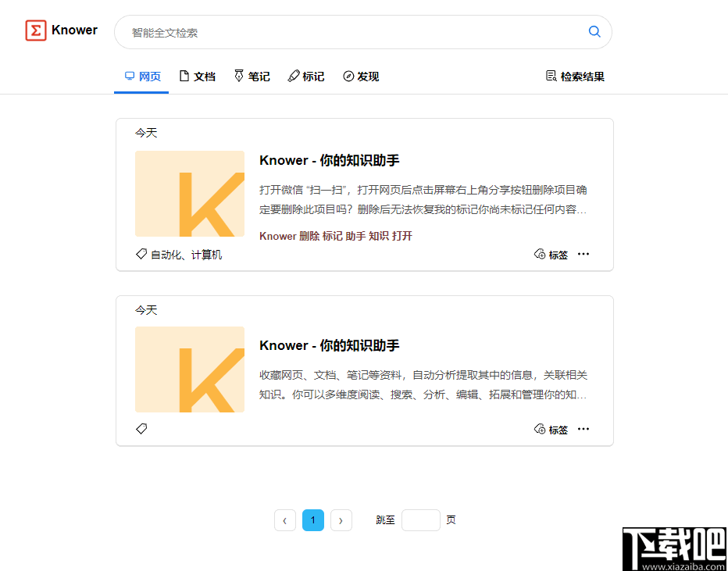Click the tag icon beside 自动化、计算机
This screenshot has height=571, width=728.
(x=141, y=254)
